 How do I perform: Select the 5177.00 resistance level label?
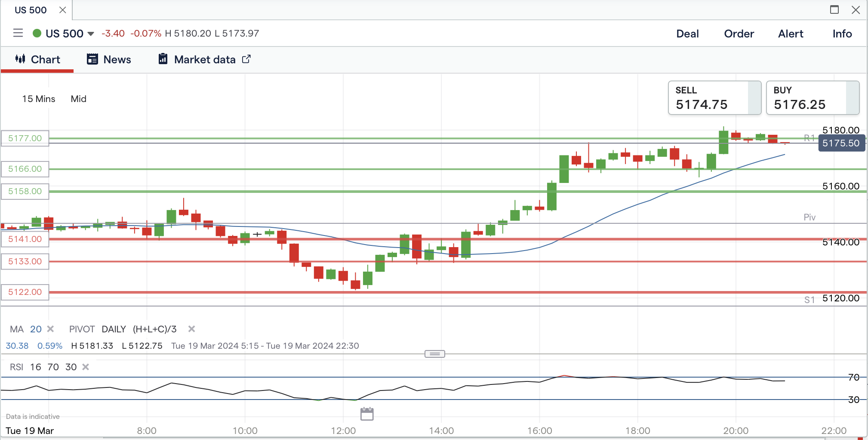(25, 138)
